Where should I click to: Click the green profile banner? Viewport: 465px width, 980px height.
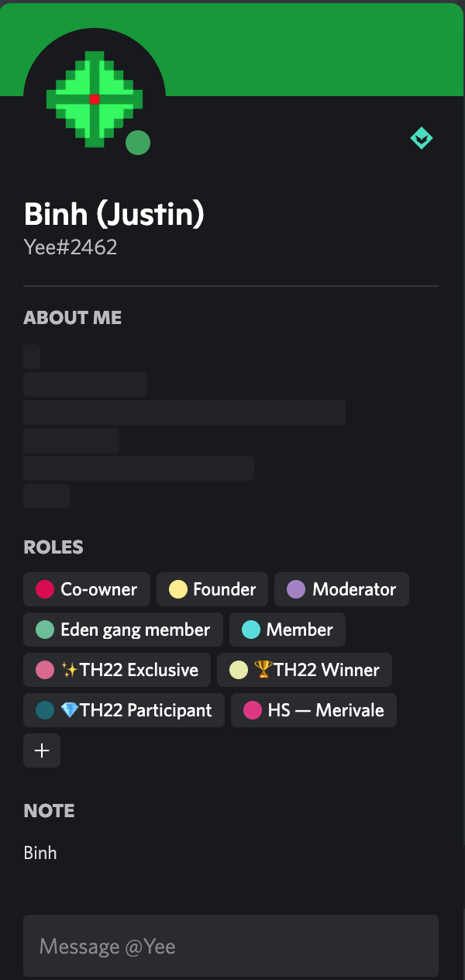[310, 47]
